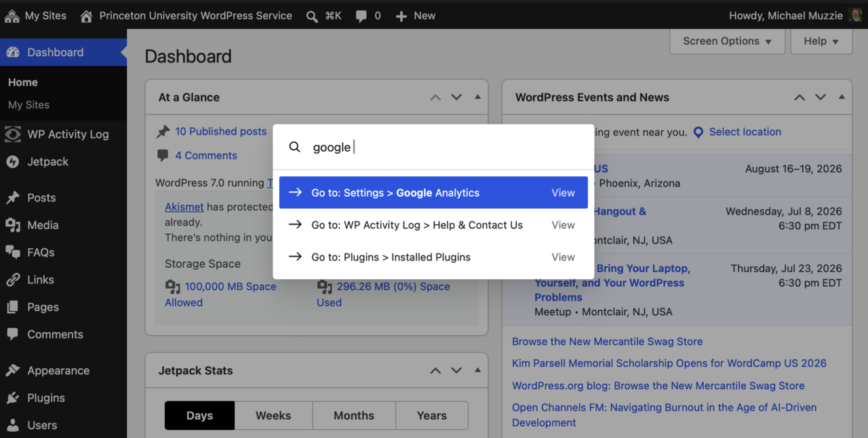The image size is (868, 438).
Task: Move At a Glance panel up
Action: pyautogui.click(x=435, y=98)
